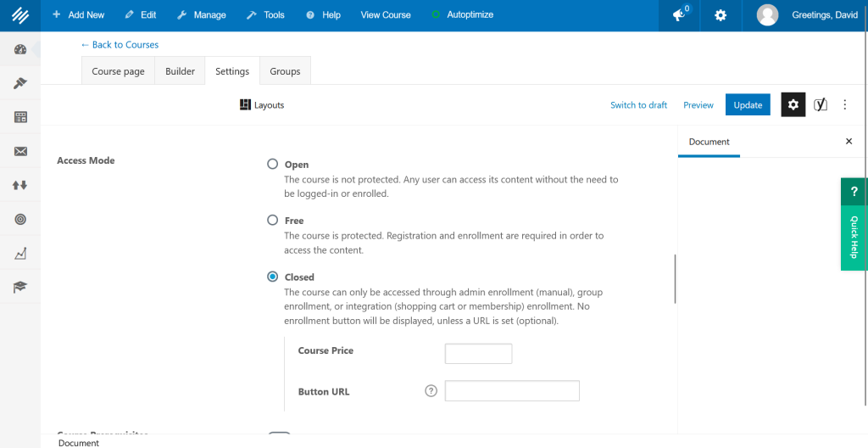This screenshot has width=868, height=448.
Task: Select the Document sidebar tab
Action: pyautogui.click(x=709, y=142)
